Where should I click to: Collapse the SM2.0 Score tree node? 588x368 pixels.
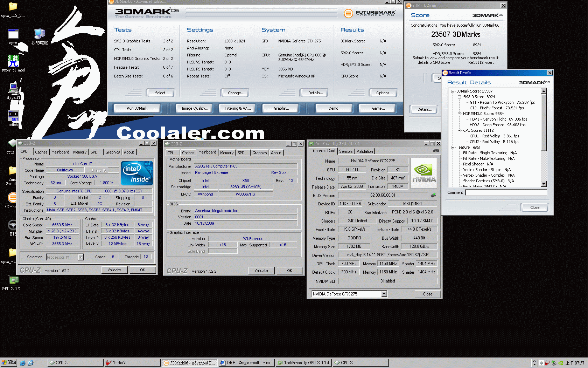click(x=459, y=97)
